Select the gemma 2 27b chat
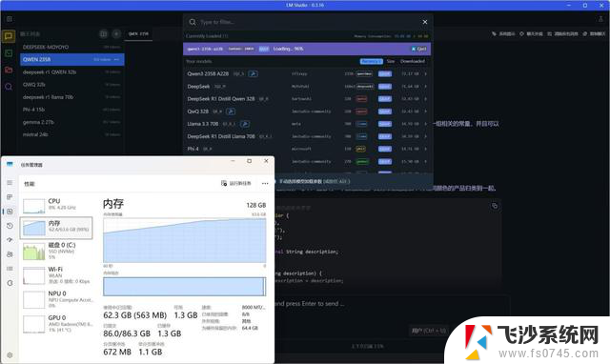The width and height of the screenshot is (610, 364). pos(72,122)
